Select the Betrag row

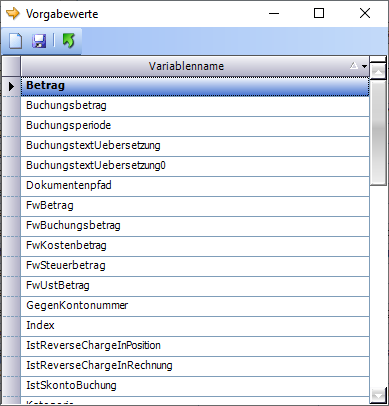195,86
